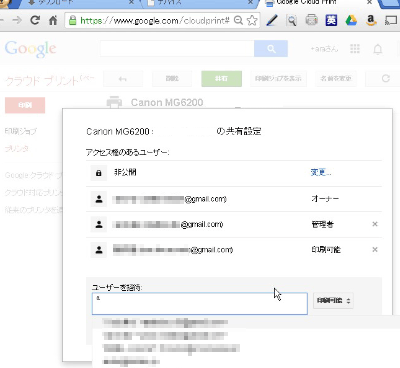Run the blue Google search button
Viewport: 400px width, 368px height.
[x=271, y=49]
